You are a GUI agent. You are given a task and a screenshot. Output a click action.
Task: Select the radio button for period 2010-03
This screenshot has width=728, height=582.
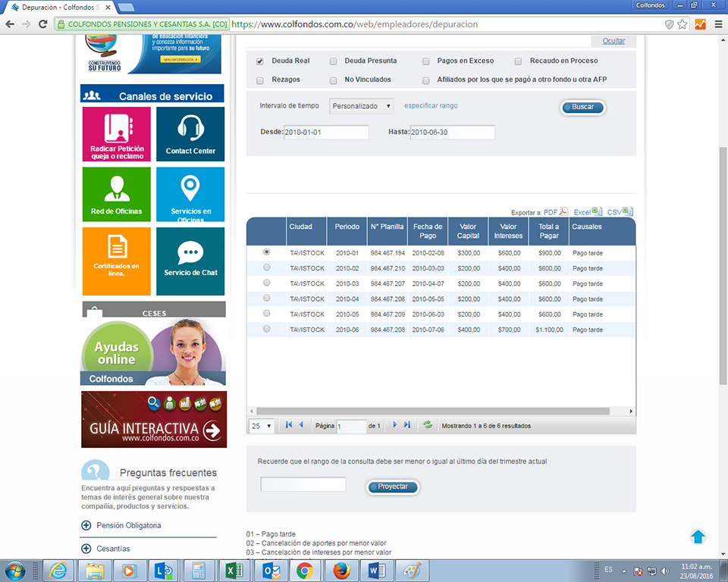[266, 283]
